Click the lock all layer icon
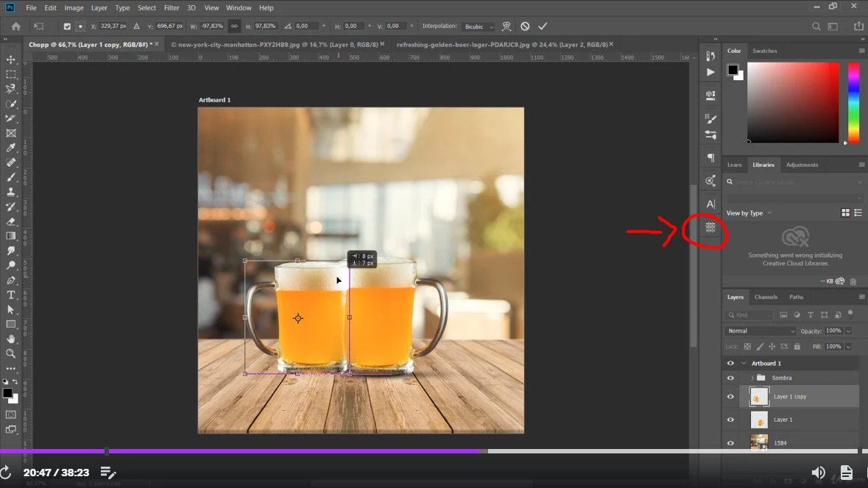The image size is (868, 488). pyautogui.click(x=797, y=346)
